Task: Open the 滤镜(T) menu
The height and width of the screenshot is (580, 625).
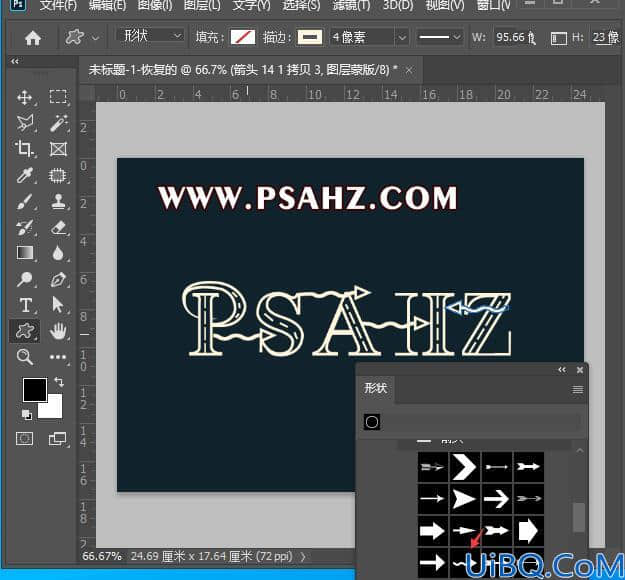Action: tap(351, 6)
